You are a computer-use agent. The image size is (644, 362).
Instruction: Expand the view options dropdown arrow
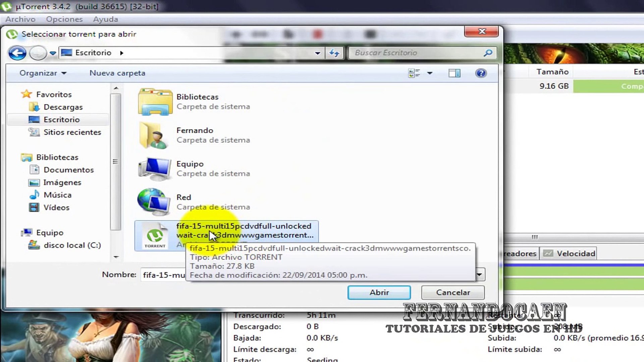click(430, 73)
